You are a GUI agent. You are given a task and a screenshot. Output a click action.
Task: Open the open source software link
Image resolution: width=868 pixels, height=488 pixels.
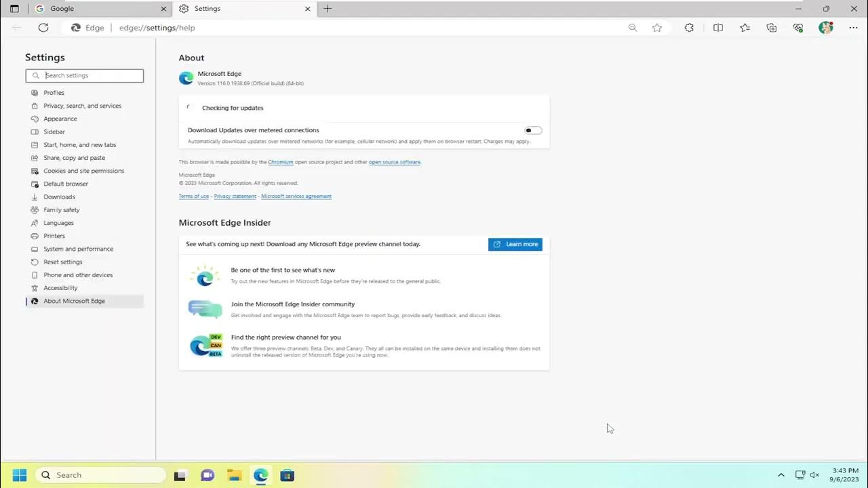point(395,162)
